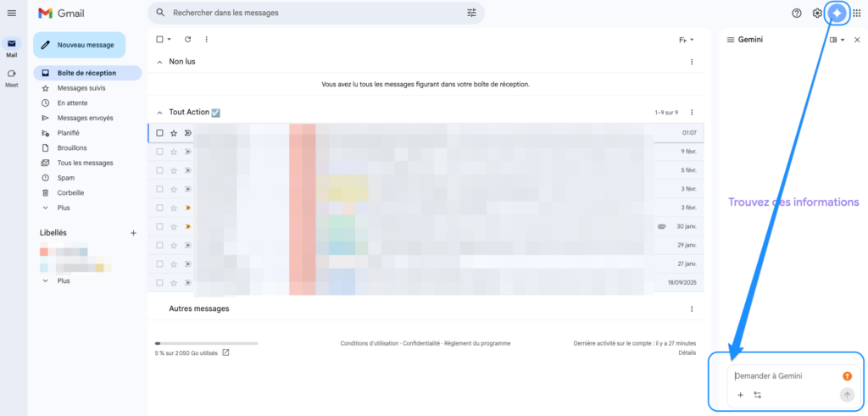Collapse the Non lus section

click(x=159, y=62)
